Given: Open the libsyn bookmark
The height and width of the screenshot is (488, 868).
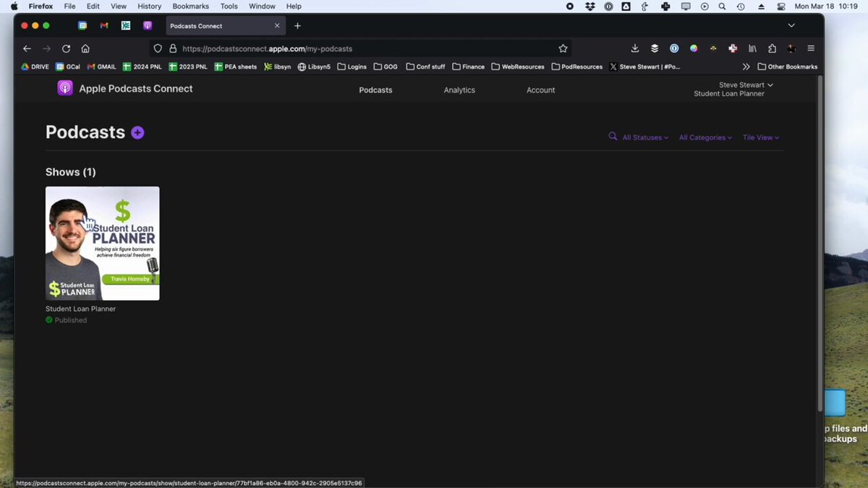Looking at the screenshot, I should click(x=277, y=67).
